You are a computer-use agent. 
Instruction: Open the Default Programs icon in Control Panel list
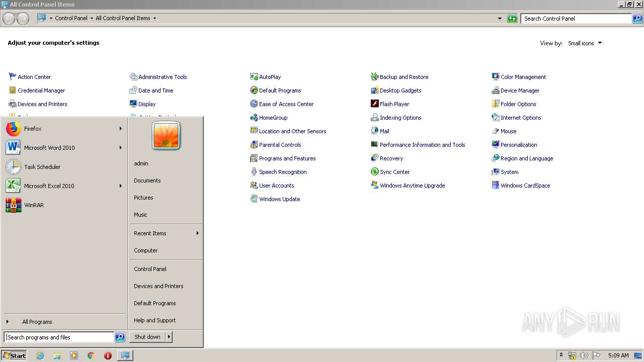point(254,90)
